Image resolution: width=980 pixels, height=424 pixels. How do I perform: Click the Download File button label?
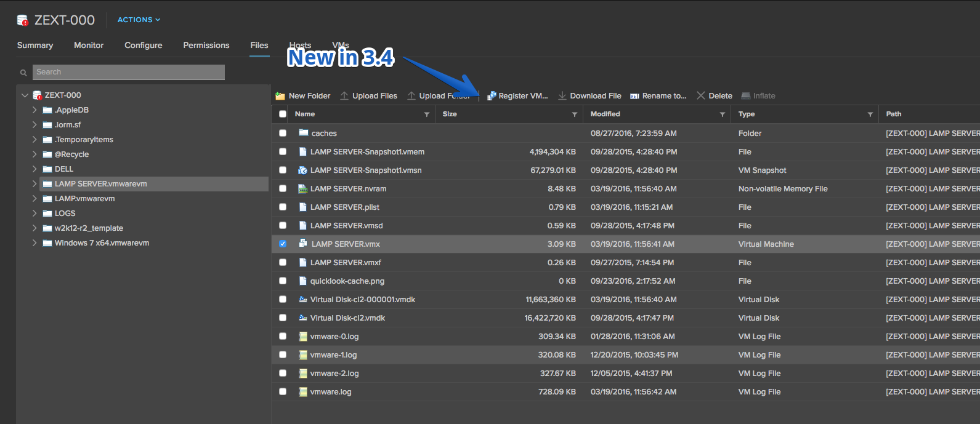[596, 96]
